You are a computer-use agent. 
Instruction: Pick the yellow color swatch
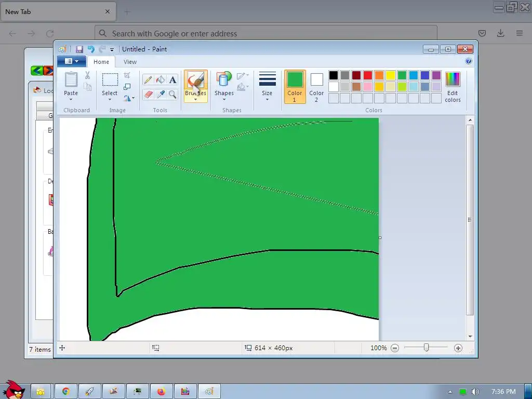[391, 75]
